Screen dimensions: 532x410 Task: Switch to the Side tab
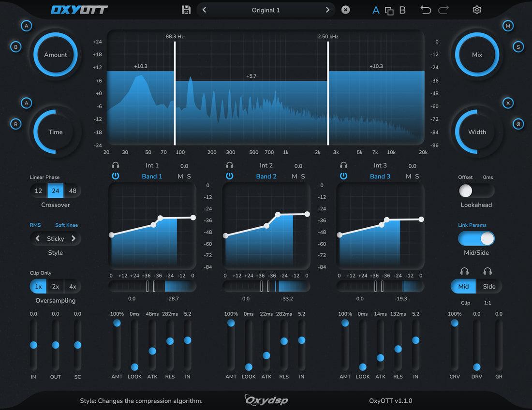489,286
